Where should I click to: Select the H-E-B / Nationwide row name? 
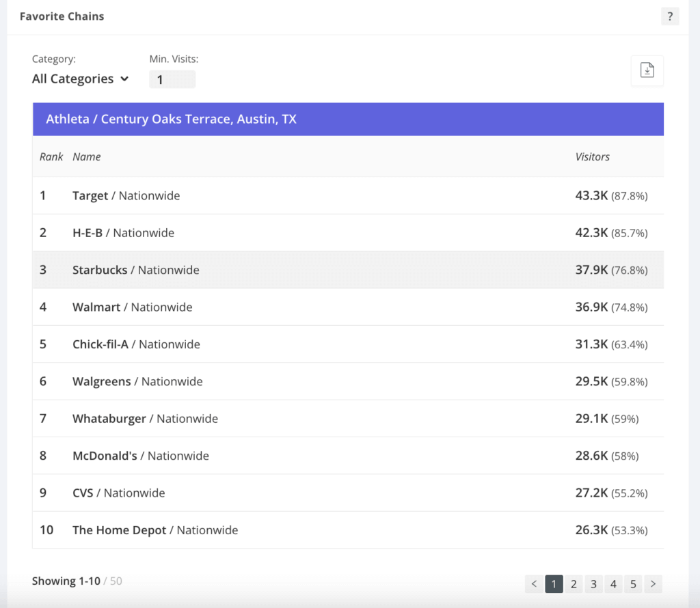tap(123, 233)
